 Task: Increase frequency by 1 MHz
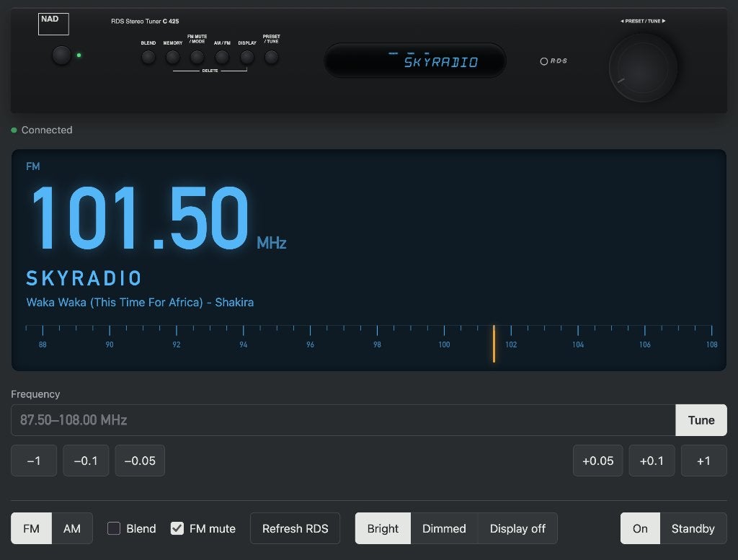point(703,461)
